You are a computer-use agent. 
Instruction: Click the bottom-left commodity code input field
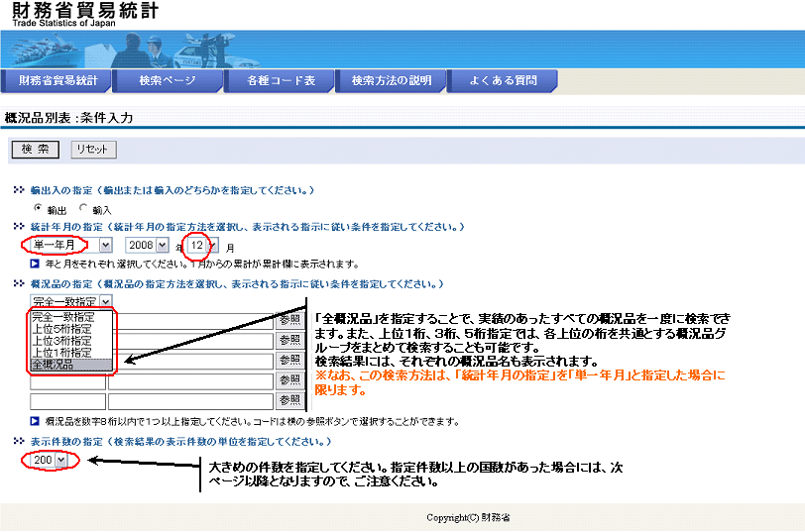66,401
